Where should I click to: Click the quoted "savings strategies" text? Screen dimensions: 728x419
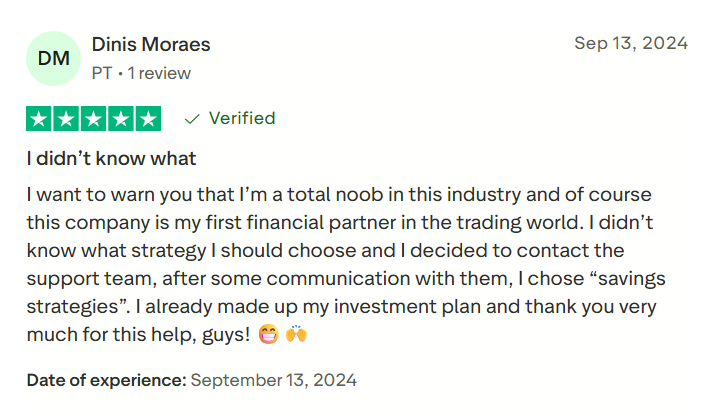pos(619,278)
